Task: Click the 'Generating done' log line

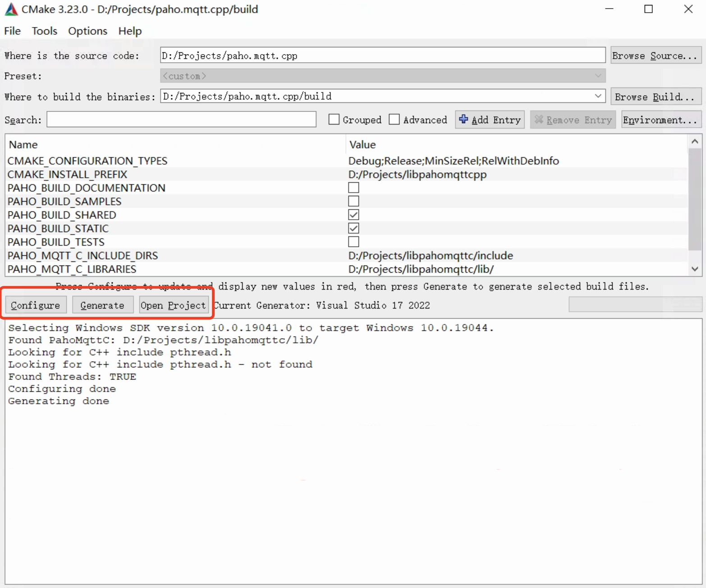Action: click(x=59, y=401)
